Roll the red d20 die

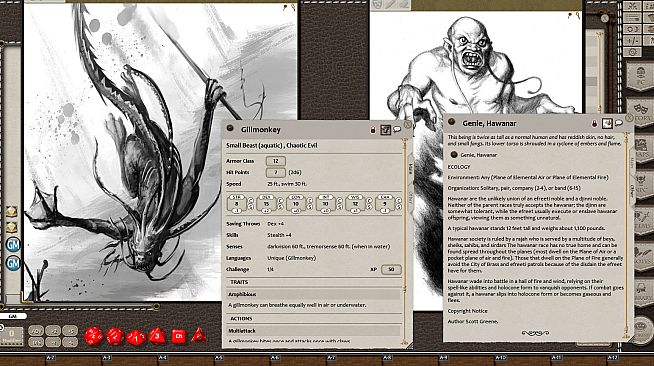coord(93,336)
